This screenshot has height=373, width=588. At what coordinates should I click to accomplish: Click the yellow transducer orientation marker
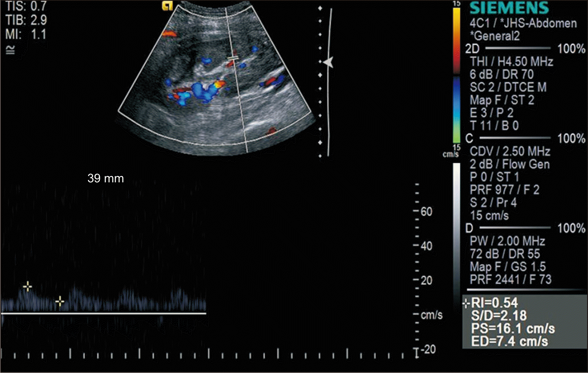click(x=167, y=6)
